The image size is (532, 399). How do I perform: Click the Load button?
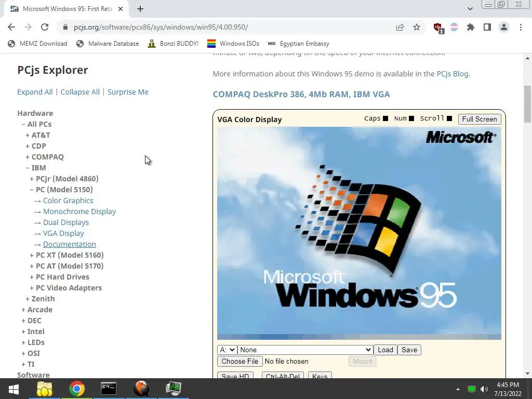(x=385, y=350)
